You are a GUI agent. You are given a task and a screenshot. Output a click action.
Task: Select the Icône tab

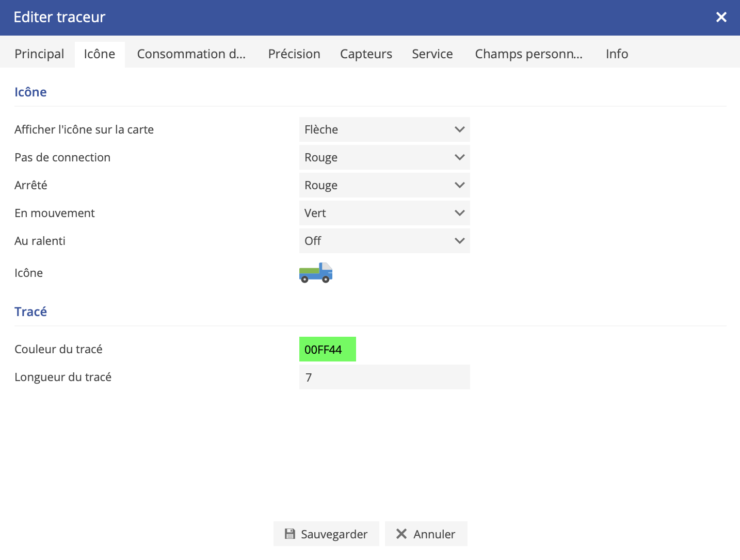100,54
